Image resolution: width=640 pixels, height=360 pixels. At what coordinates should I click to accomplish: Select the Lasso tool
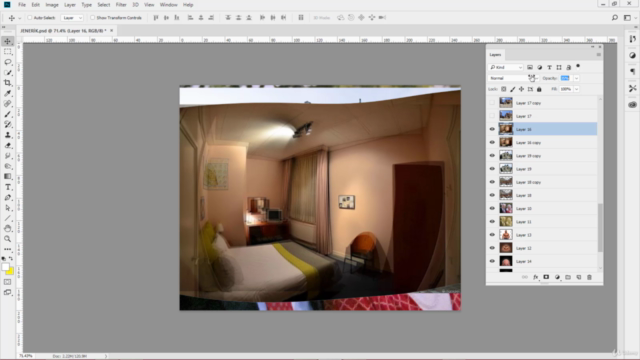pos(8,62)
